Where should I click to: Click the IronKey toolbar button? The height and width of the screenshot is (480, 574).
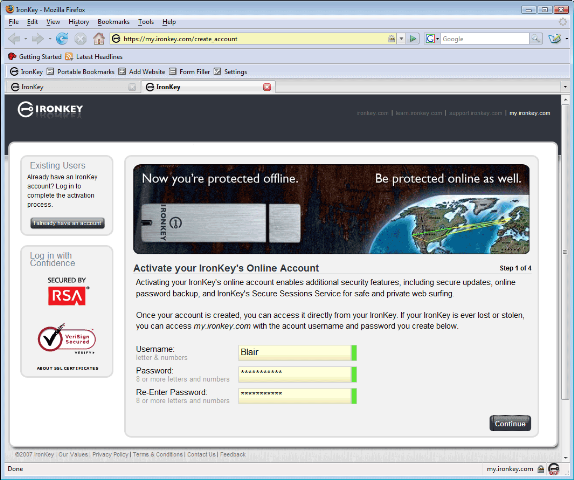[x=26, y=72]
